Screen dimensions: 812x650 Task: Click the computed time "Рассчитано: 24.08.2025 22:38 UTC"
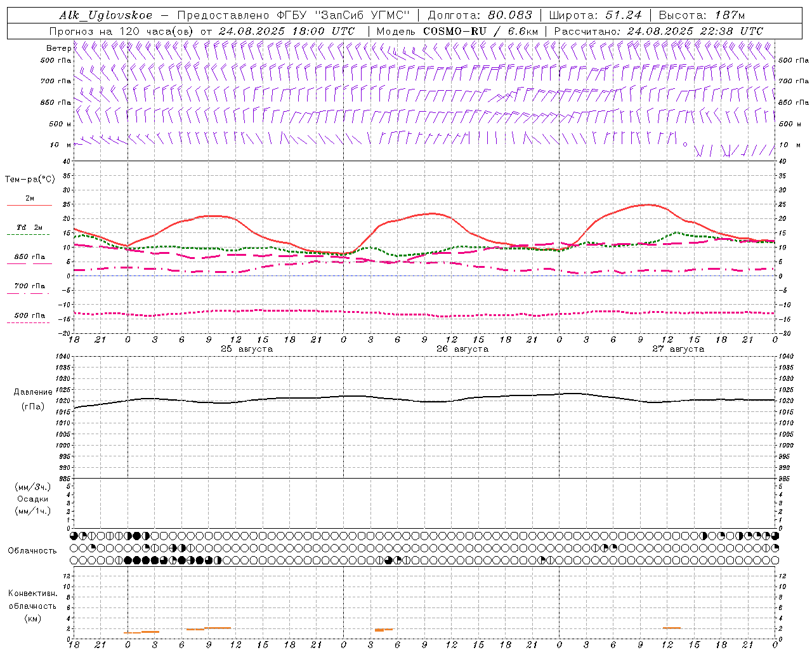(658, 31)
